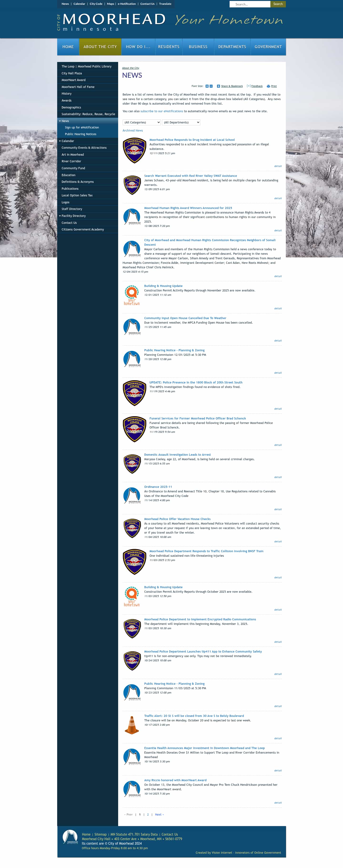
Task: Expand Facility Directory in sidebar
Action: [60, 216]
